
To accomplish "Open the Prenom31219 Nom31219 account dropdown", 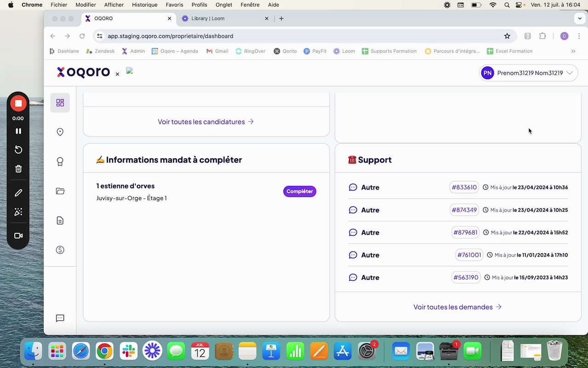I will [x=528, y=73].
